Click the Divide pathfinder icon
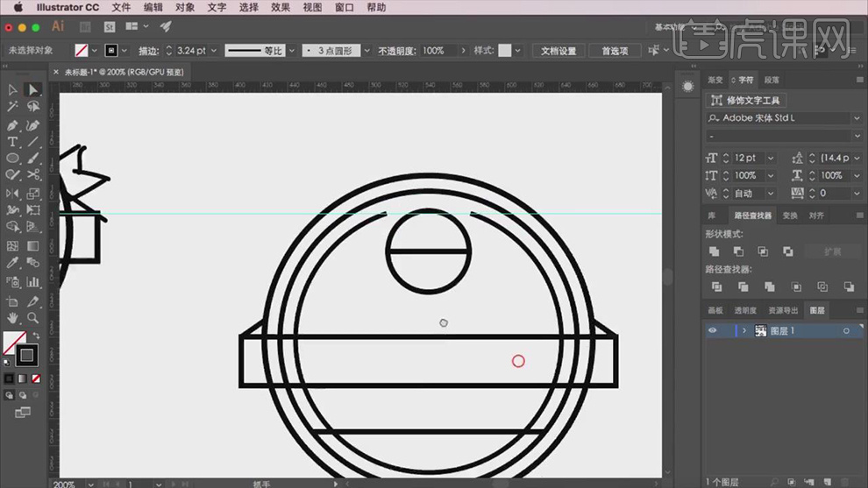Image resolution: width=868 pixels, height=488 pixels. coord(716,286)
